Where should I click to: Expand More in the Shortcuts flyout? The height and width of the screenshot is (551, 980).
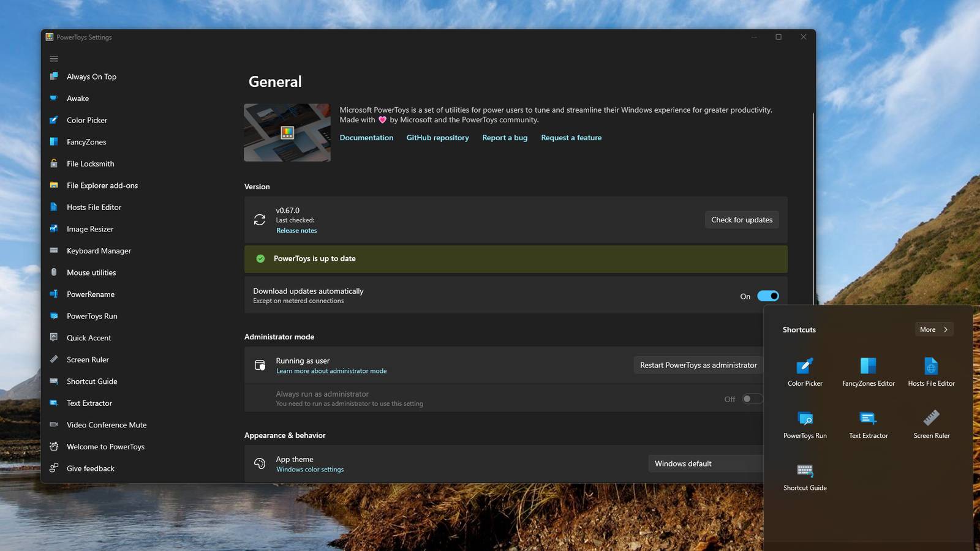coord(933,329)
